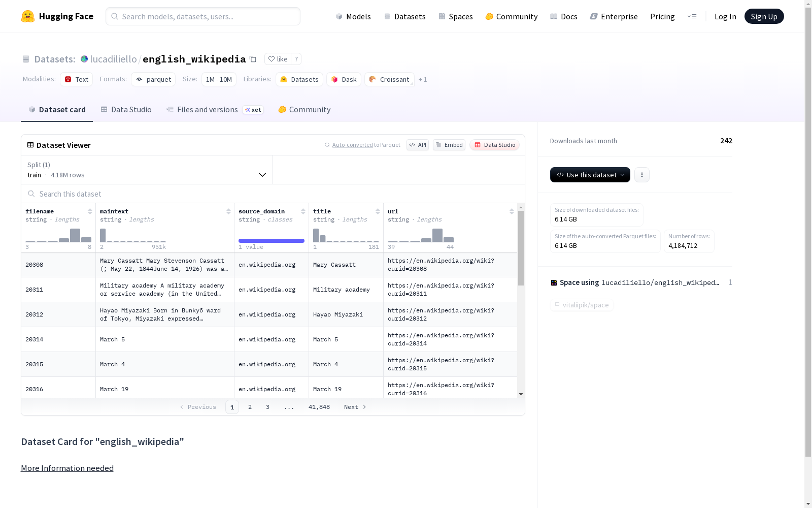Click the 1M - 10M size tag
The height and width of the screenshot is (508, 812).
coord(219,79)
